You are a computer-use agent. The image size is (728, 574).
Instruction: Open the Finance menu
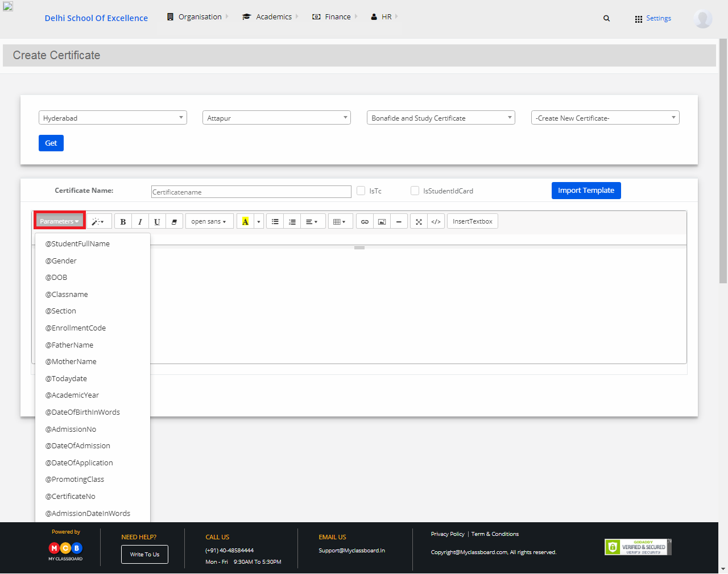[335, 17]
